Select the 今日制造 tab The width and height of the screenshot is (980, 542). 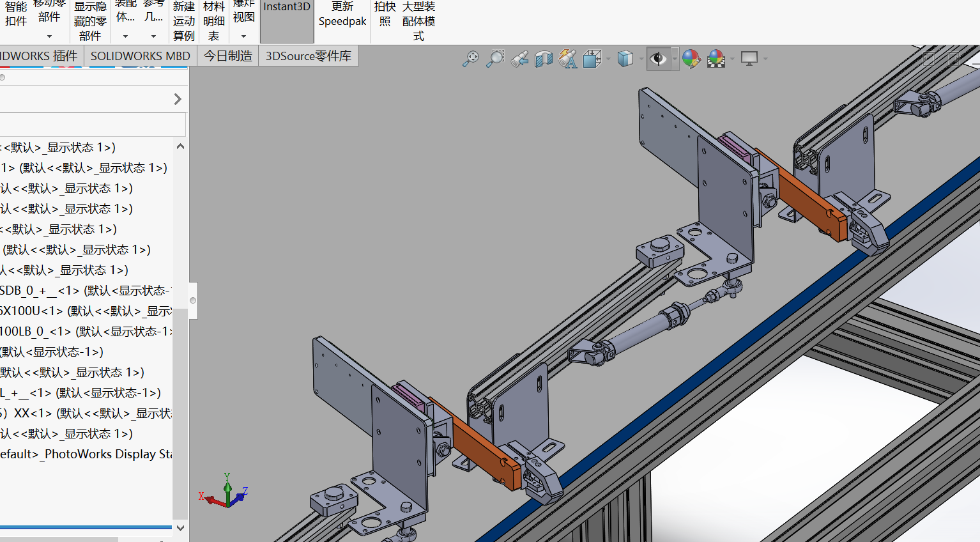(228, 56)
